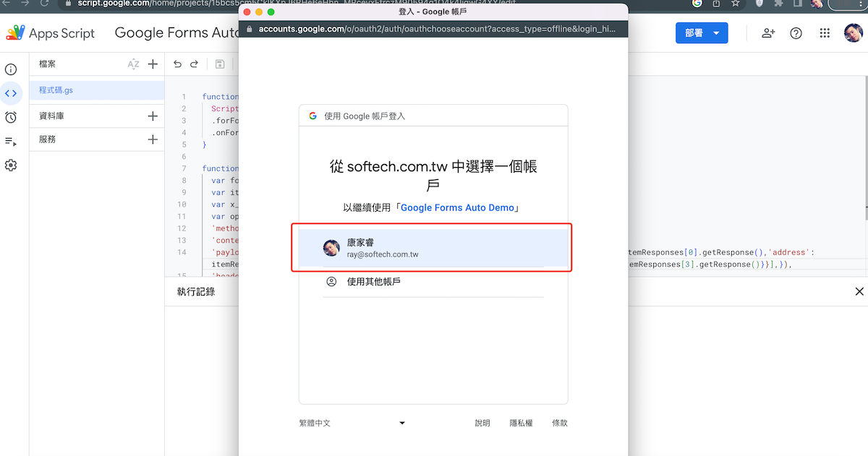This screenshot has height=456, width=868.
Task: Switch to the Editor code icon
Action: [11, 93]
